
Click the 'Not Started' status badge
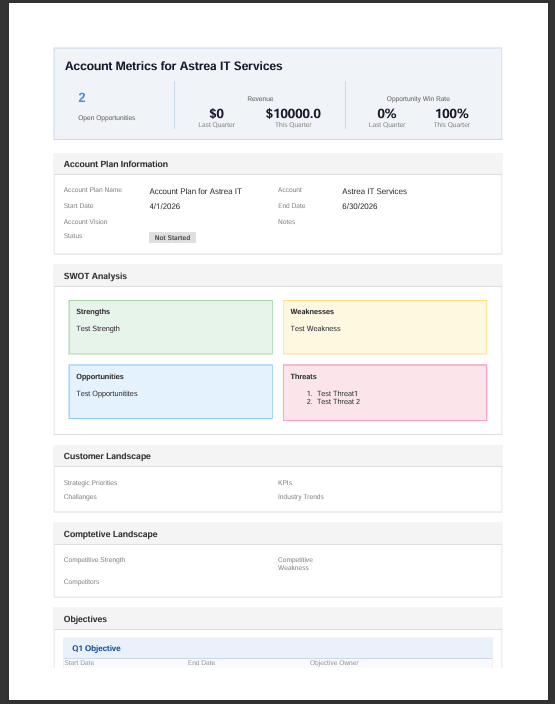click(172, 238)
